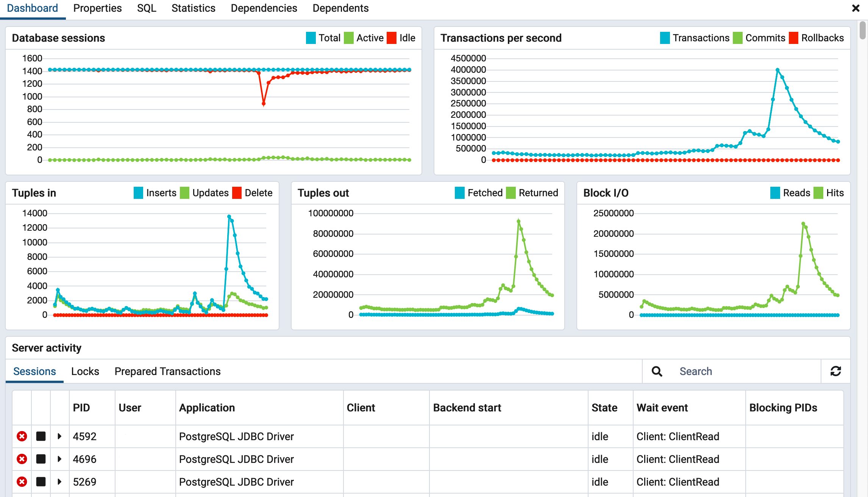Viewport: 868px width, 497px height.
Task: Show the Prepared Transactions tab
Action: coord(168,371)
